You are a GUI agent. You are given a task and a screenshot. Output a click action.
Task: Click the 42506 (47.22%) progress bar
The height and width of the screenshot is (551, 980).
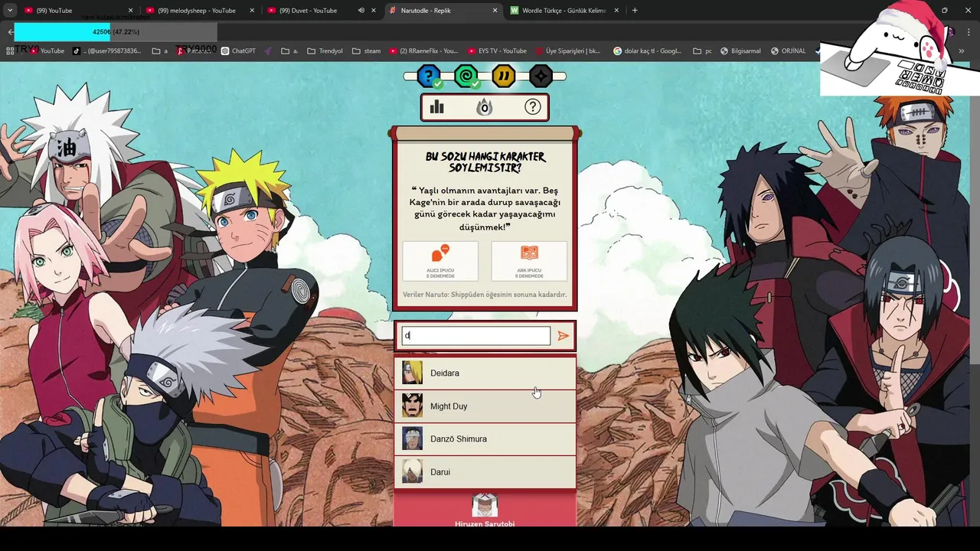coord(116,32)
